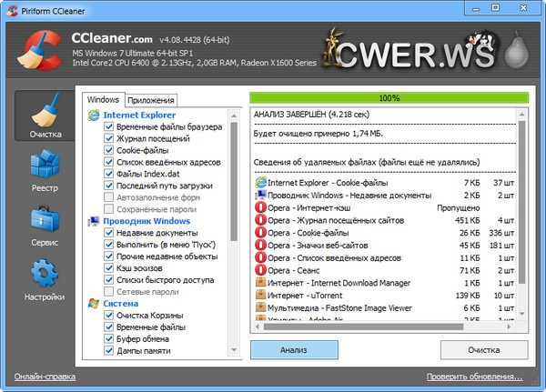Click the Opera icon beside Opera - Cookie-файлы
Image resolution: width=546 pixels, height=392 pixels.
pos(260,233)
